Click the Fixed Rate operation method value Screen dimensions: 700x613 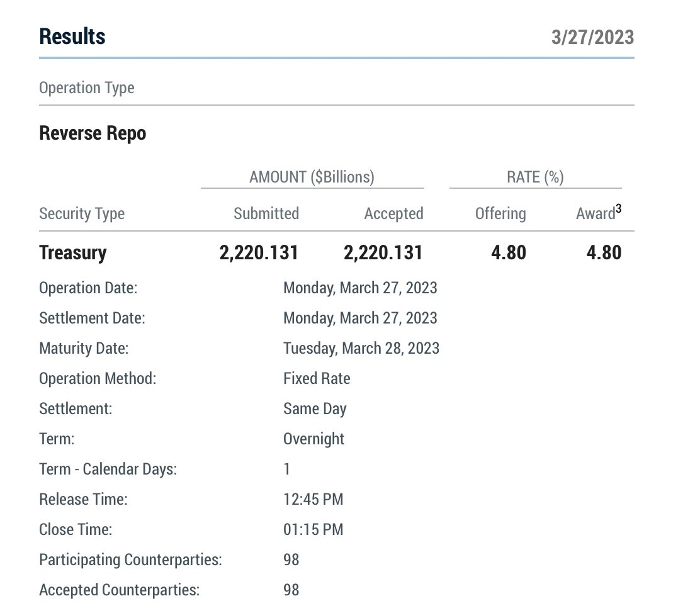(317, 379)
